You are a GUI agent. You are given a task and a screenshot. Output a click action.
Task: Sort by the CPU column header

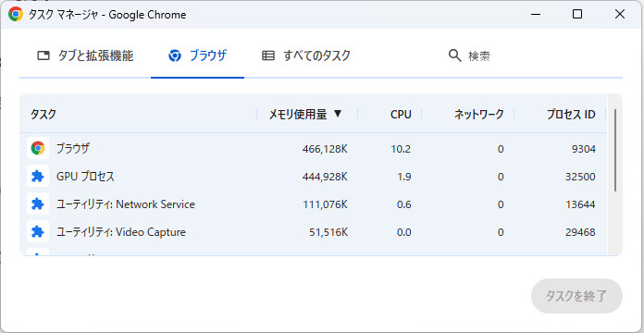(401, 114)
